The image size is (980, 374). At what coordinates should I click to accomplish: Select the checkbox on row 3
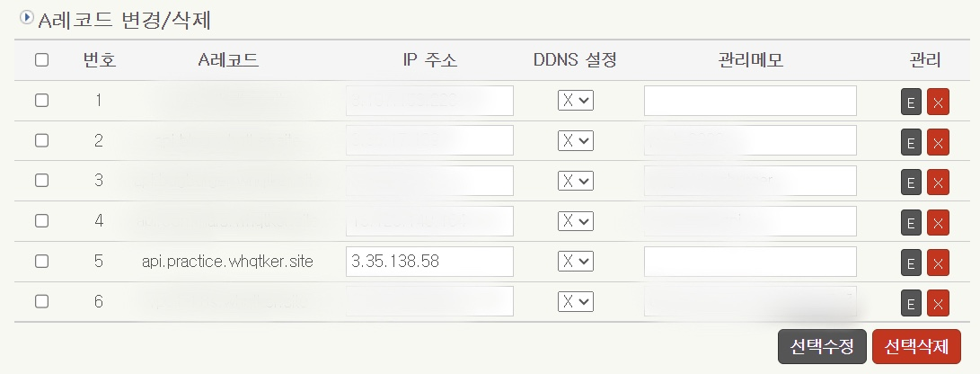coord(41,180)
